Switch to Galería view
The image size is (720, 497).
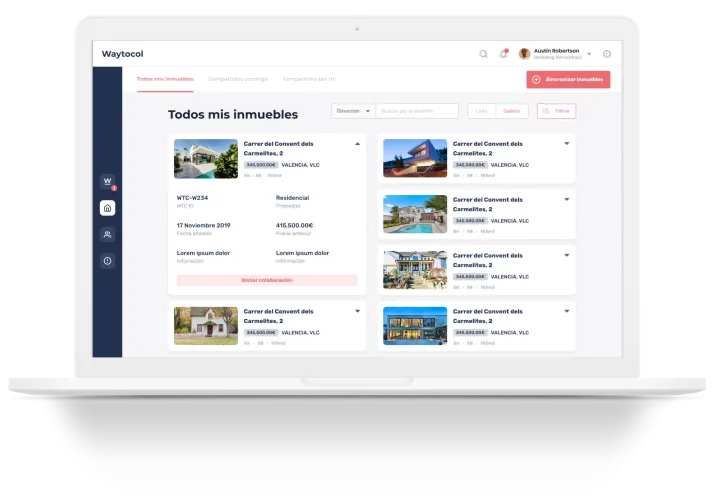[x=510, y=111]
